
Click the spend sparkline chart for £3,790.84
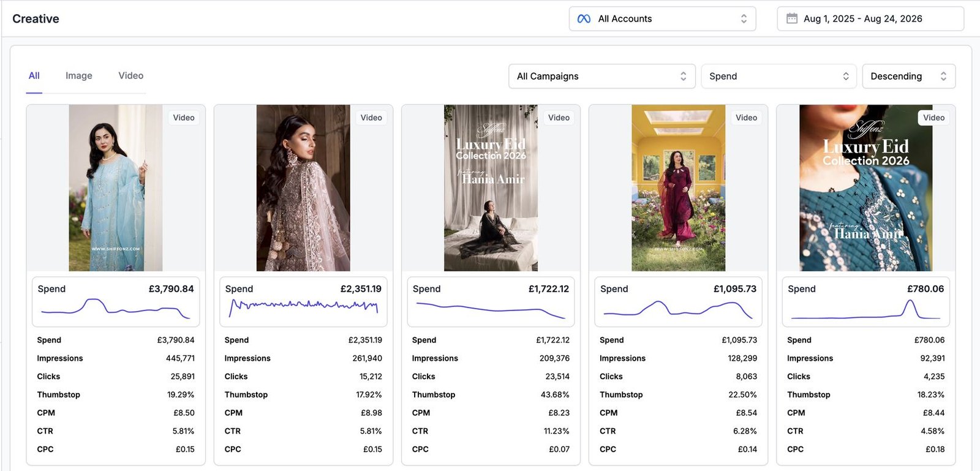click(116, 309)
